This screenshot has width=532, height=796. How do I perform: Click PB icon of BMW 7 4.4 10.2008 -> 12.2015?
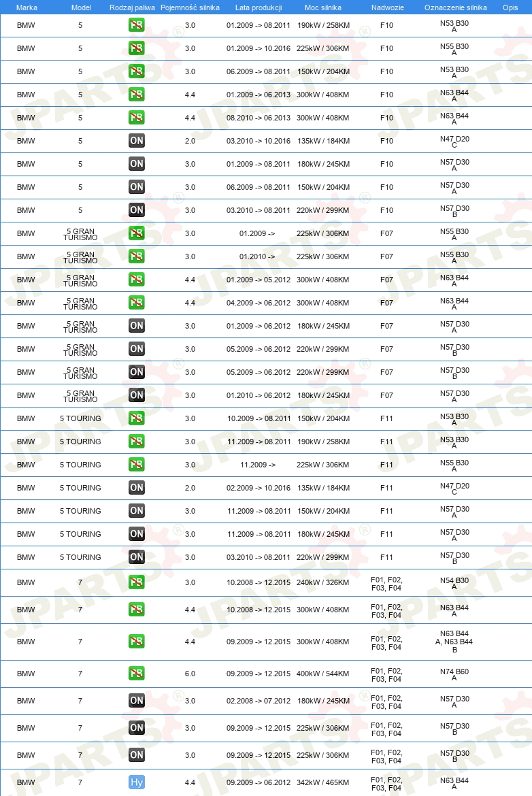coord(137,610)
